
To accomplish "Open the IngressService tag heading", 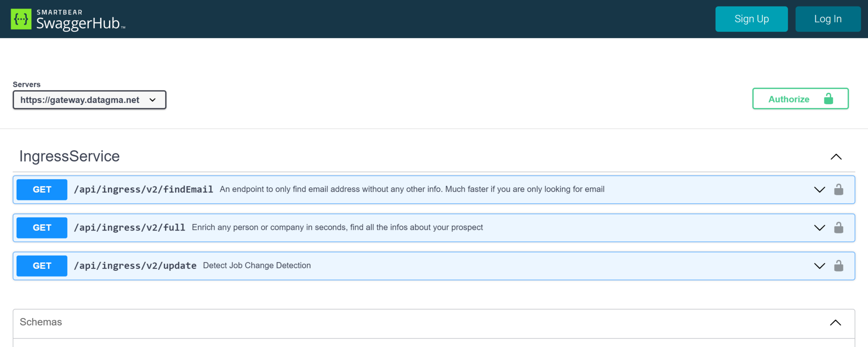I will (70, 156).
